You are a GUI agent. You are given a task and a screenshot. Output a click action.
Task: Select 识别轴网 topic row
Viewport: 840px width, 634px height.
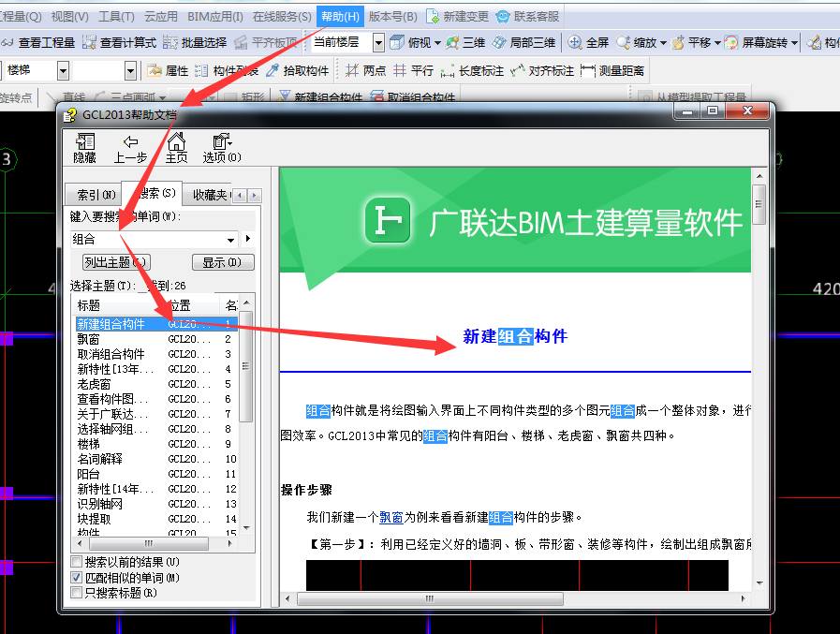click(x=155, y=505)
